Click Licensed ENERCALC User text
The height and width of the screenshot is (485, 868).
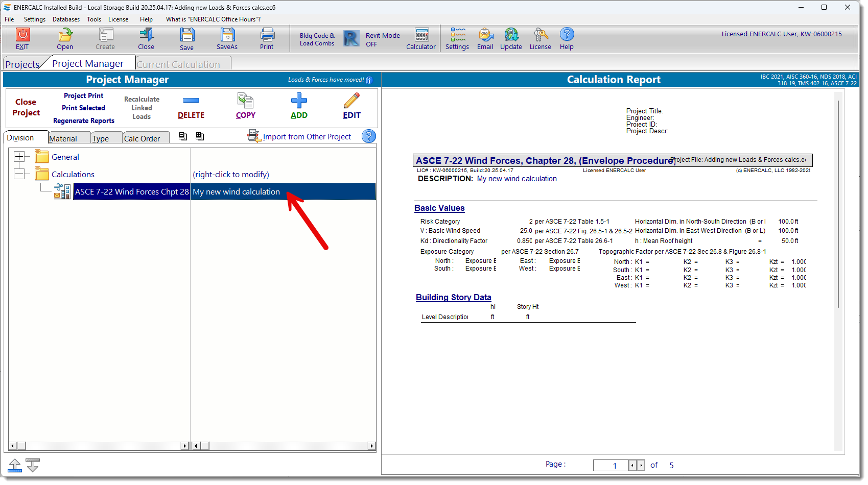click(781, 34)
